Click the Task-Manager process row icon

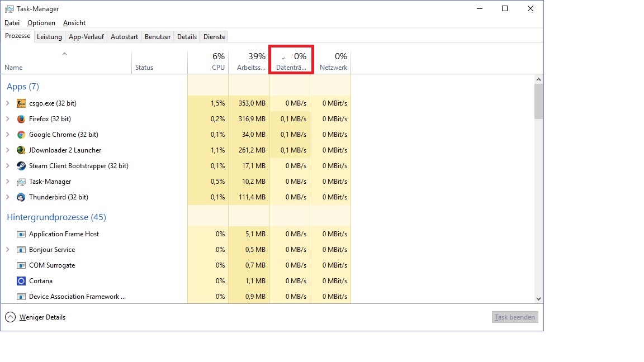pyautogui.click(x=21, y=182)
